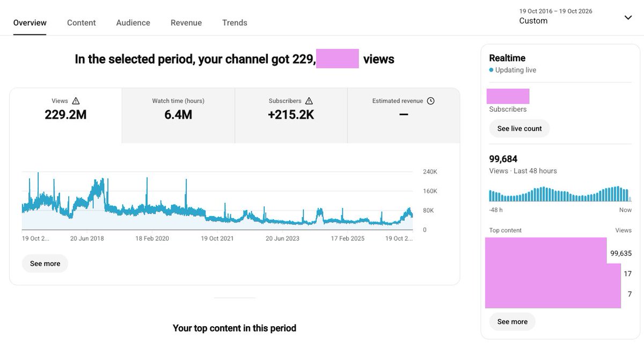Screen dimensions: 644x345
Task: Click the 48-hour realtime bar chart
Action: (560, 194)
